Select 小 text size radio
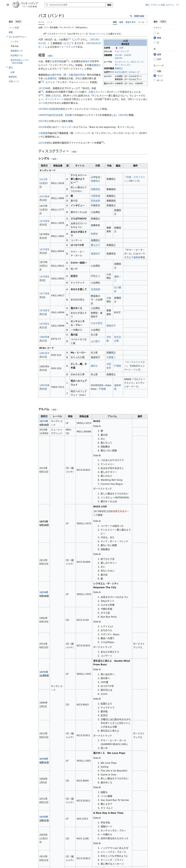The height and width of the screenshot is (868, 186). tap(155, 33)
